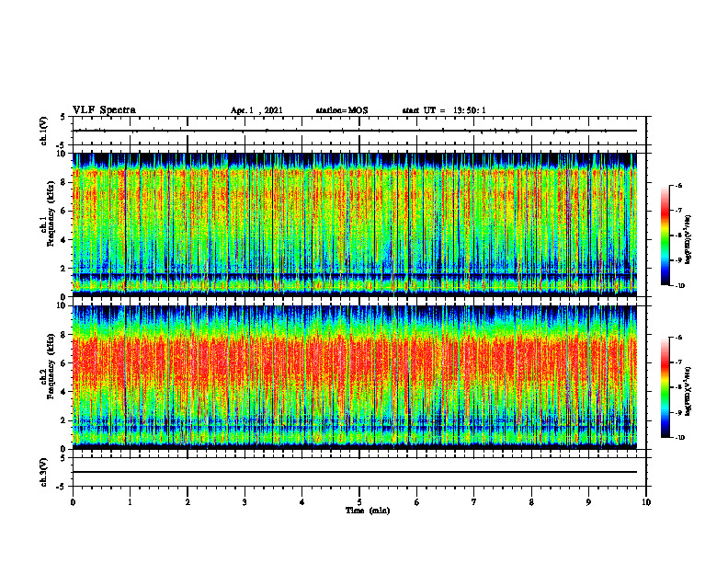Click the ch.2 frequency tick label "4"
This screenshot has height=563, width=728.
[x=64, y=392]
